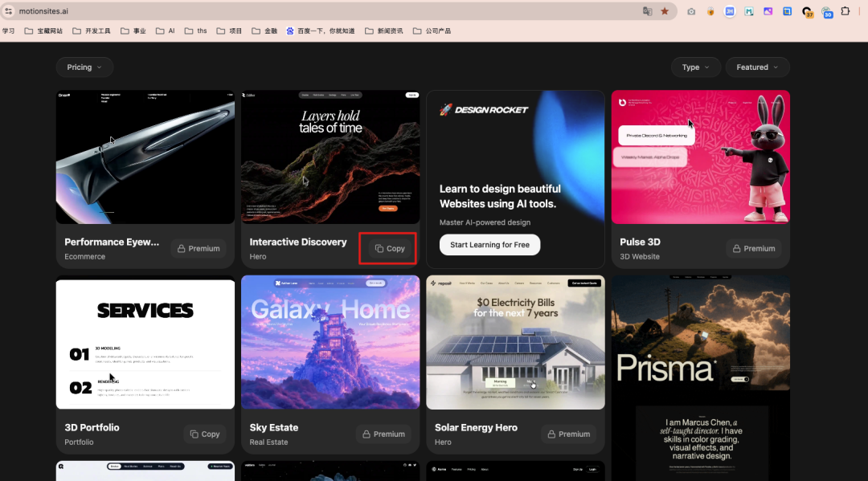Open the translate page icon in address bar
Viewport: 868px width, 481px height.
[647, 11]
